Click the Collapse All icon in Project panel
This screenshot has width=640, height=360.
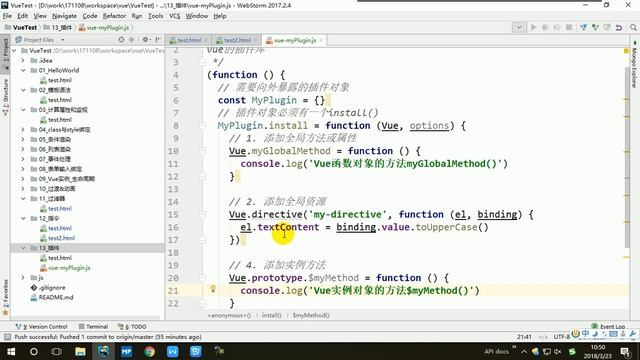point(131,40)
